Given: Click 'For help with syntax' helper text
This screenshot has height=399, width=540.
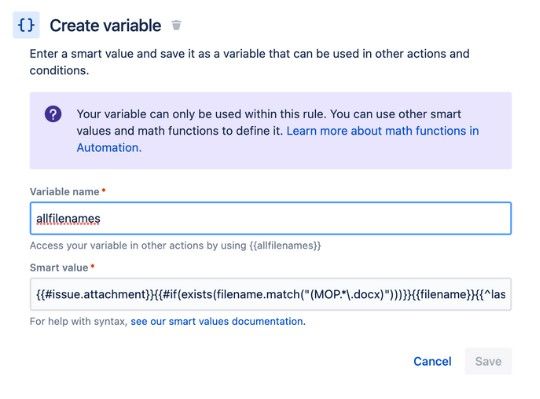Looking at the screenshot, I should tap(79, 321).
